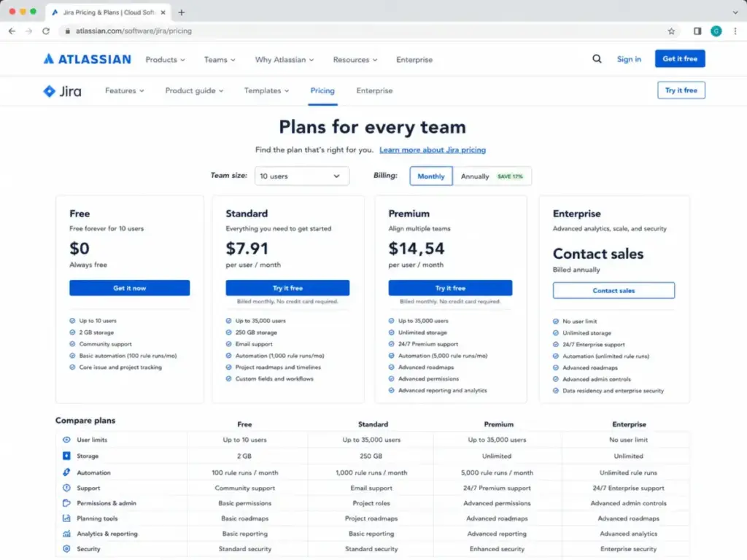Click the Project roles table cell
Image resolution: width=747 pixels, height=560 pixels.
click(x=371, y=503)
